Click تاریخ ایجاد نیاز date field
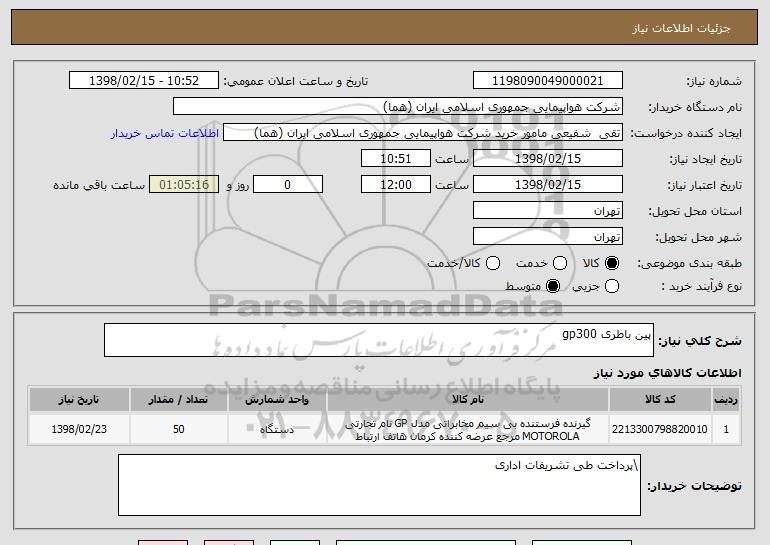The height and width of the screenshot is (545, 770). tap(548, 159)
